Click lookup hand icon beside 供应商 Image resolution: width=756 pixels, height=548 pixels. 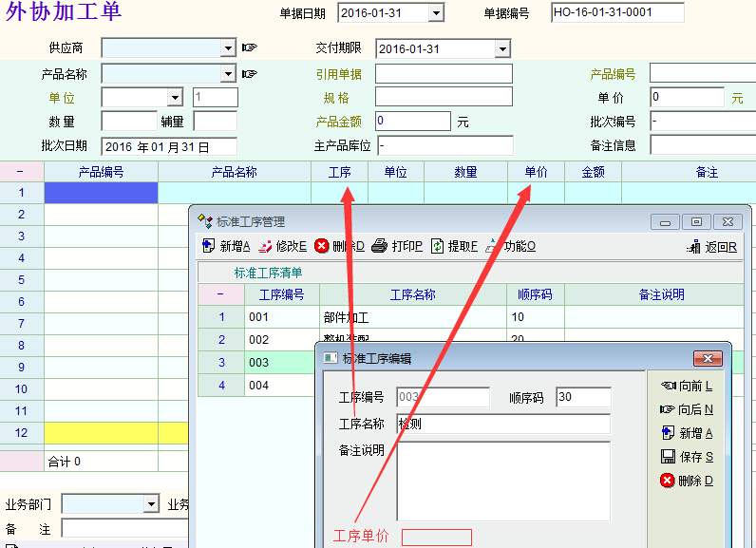250,47
